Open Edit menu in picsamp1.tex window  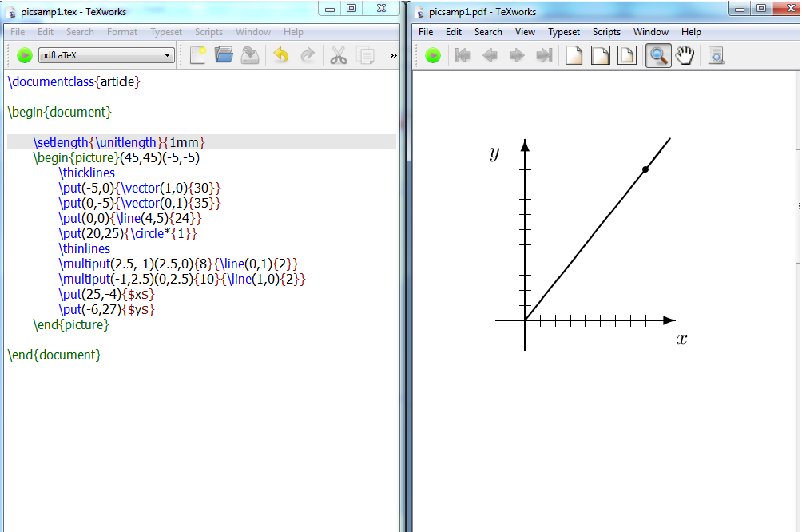tap(45, 32)
